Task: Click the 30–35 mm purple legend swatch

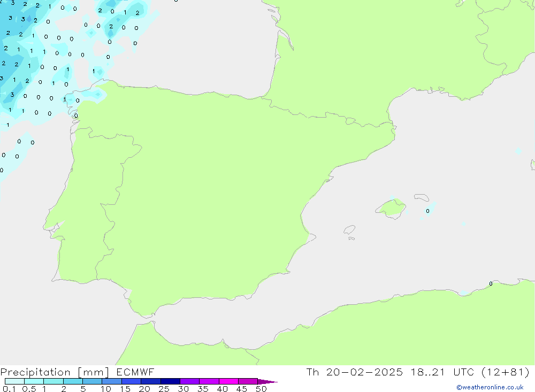Action: [x=190, y=381]
